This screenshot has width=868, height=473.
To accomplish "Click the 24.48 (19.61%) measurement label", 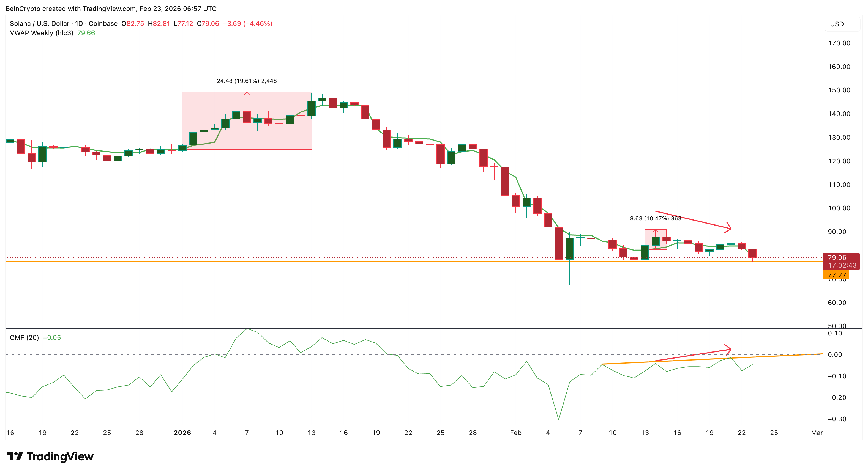I will (x=247, y=81).
